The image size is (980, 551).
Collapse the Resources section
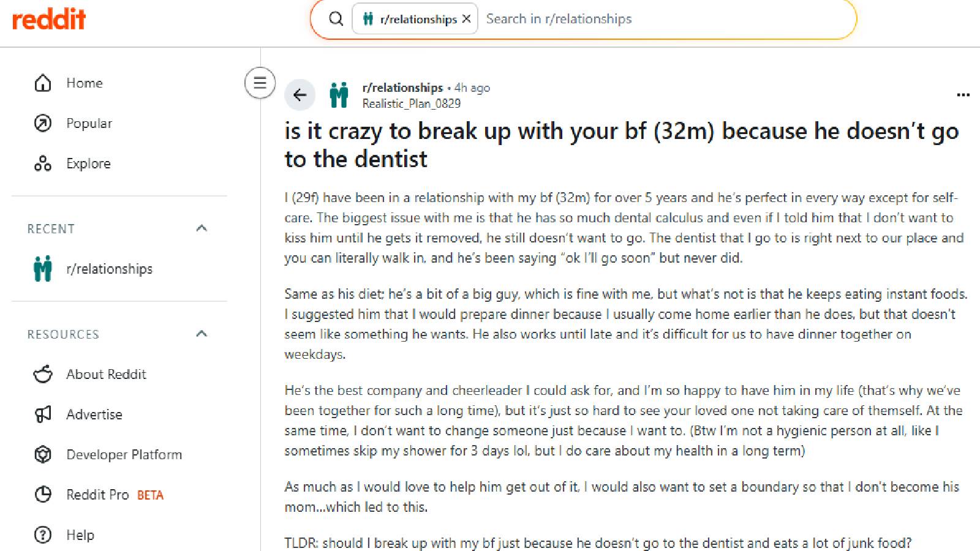pyautogui.click(x=202, y=334)
